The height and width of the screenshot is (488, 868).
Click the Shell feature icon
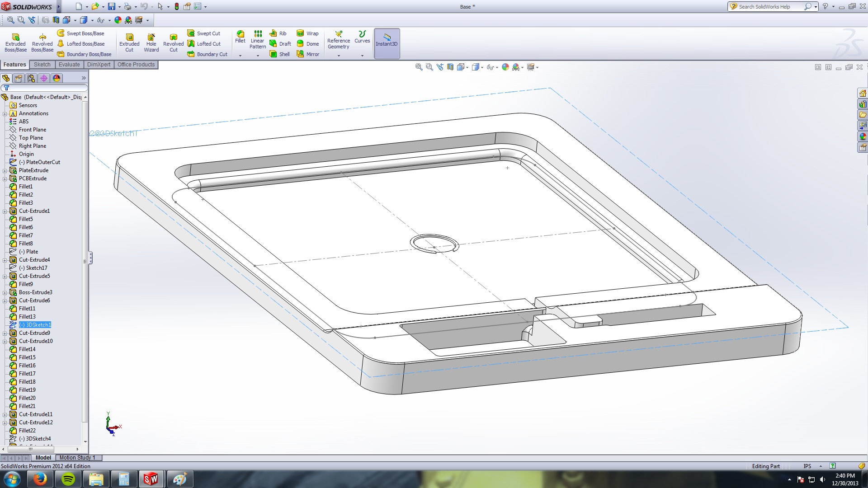279,54
